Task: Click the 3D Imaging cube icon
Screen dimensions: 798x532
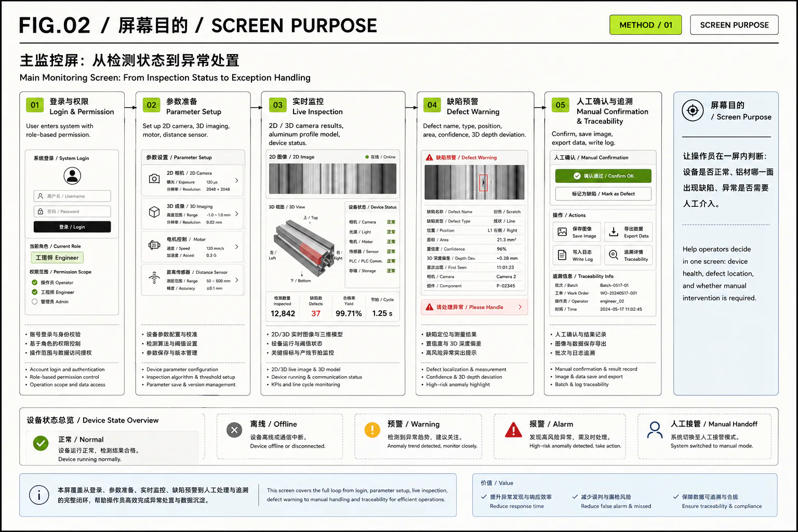Action: [154, 212]
